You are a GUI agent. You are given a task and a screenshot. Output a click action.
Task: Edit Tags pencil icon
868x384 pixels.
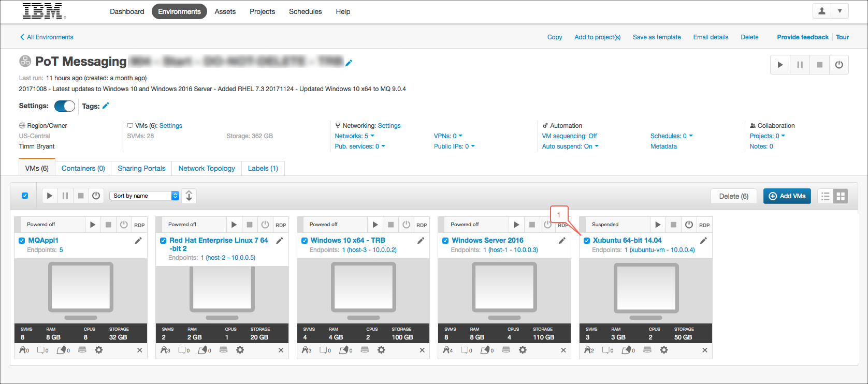(106, 106)
